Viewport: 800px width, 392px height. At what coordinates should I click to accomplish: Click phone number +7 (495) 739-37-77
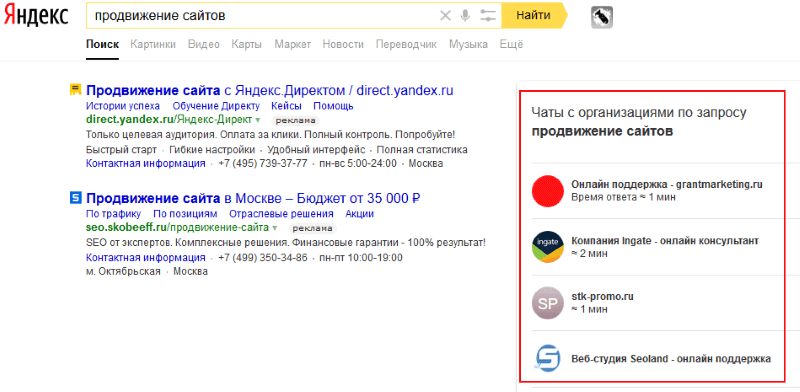[263, 164]
